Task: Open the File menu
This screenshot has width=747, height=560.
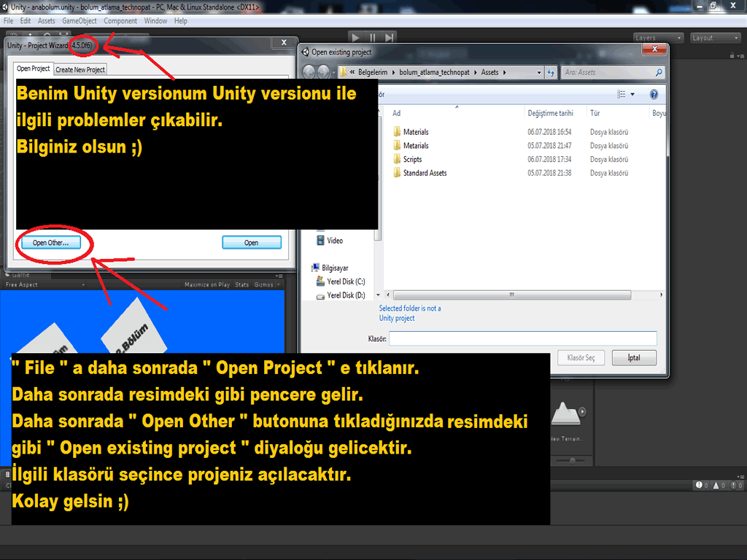Action: pyautogui.click(x=9, y=21)
